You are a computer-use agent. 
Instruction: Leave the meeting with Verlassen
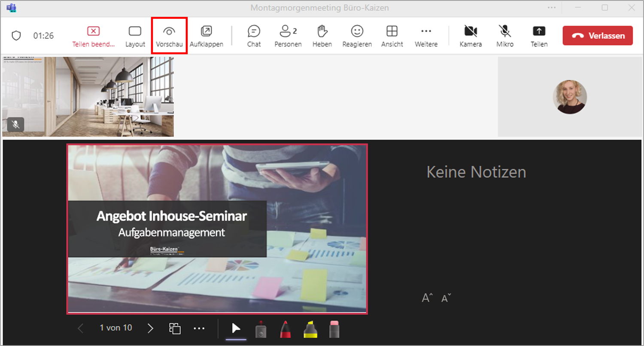598,36
